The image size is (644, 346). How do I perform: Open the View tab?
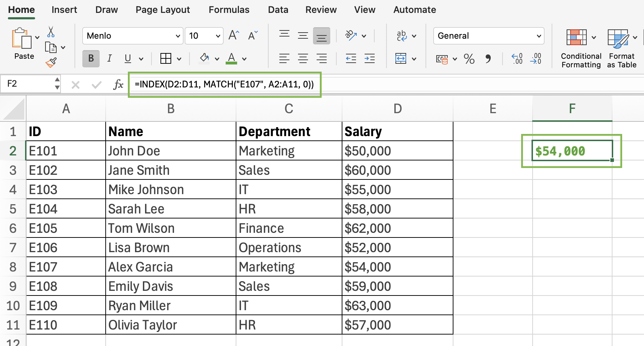pos(365,10)
